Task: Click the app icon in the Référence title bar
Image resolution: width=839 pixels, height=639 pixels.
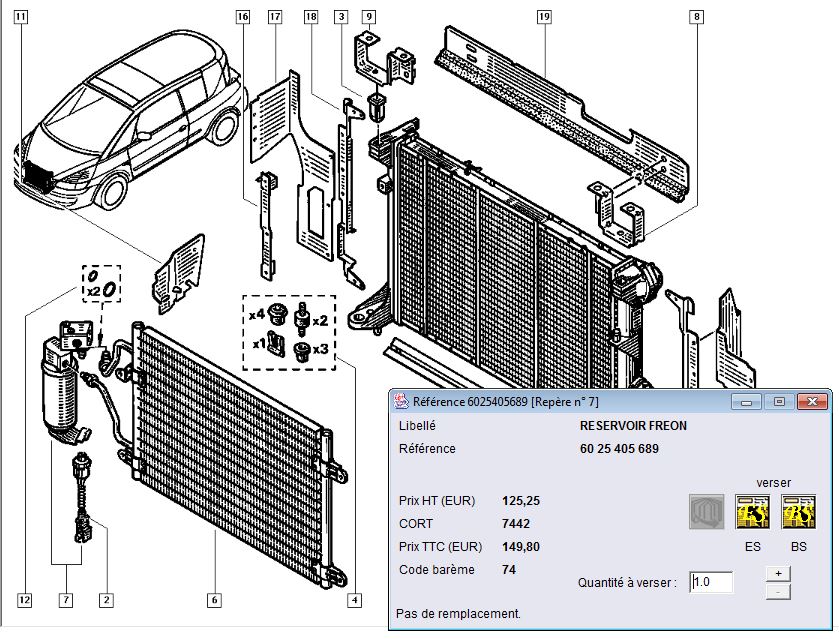Action: pyautogui.click(x=398, y=401)
